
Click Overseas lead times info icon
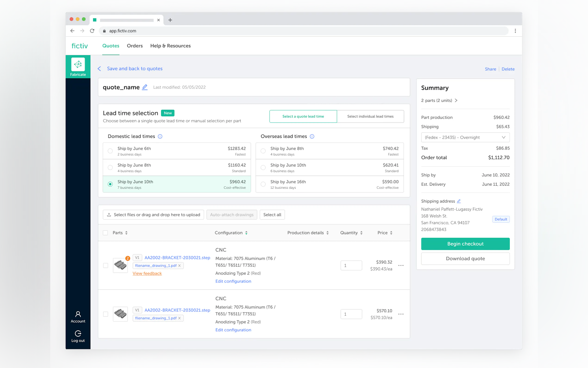[x=312, y=136]
